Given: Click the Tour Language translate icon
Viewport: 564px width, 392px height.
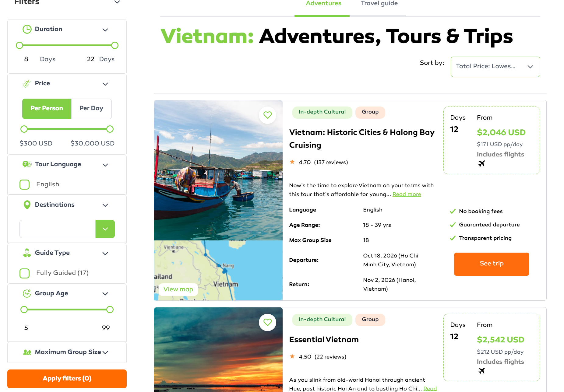Looking at the screenshot, I should (x=27, y=164).
